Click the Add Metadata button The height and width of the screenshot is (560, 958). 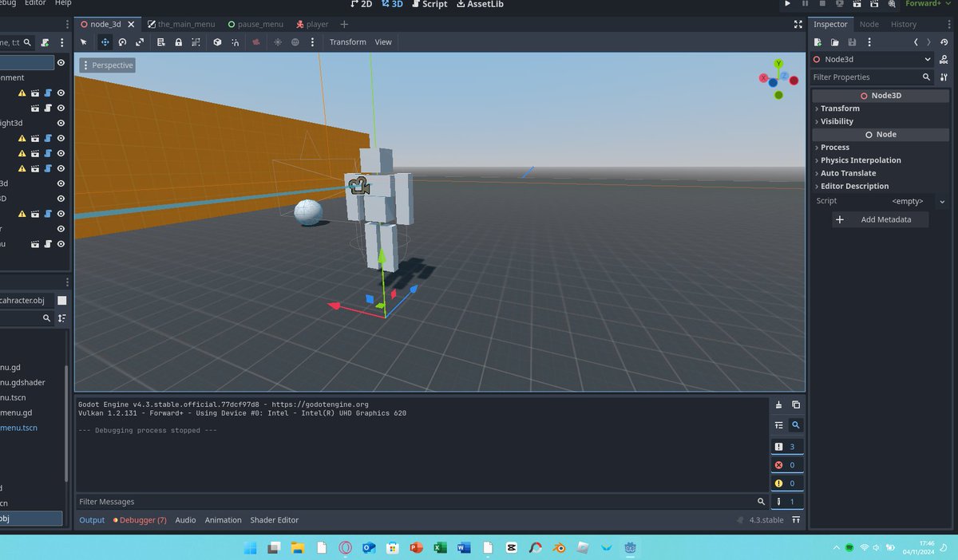tap(881, 219)
